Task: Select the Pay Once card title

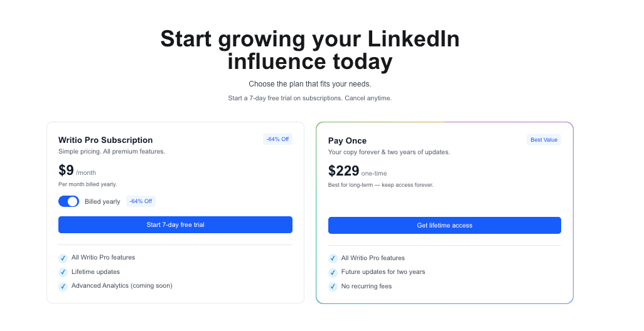Action: [x=347, y=140]
